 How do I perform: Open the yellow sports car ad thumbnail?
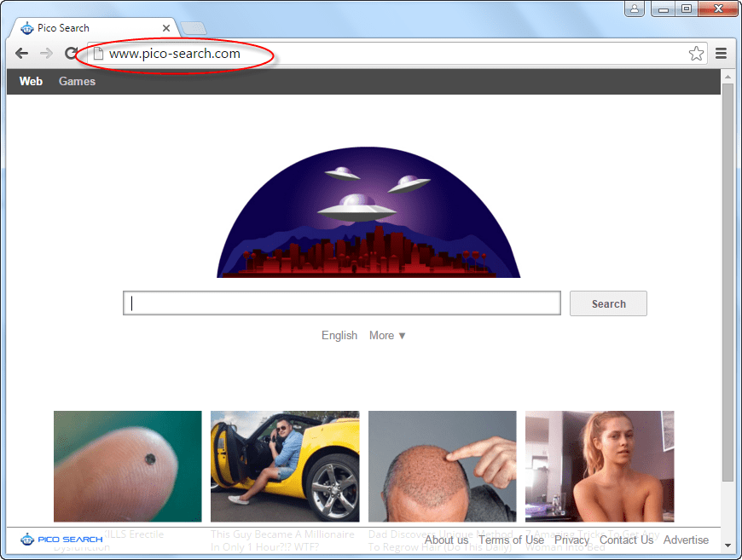tap(285, 466)
